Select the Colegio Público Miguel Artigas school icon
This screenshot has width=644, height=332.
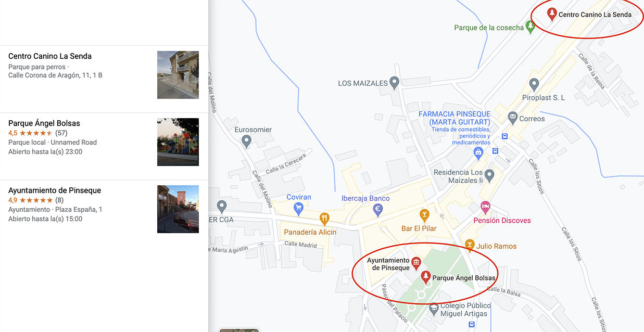tap(433, 309)
